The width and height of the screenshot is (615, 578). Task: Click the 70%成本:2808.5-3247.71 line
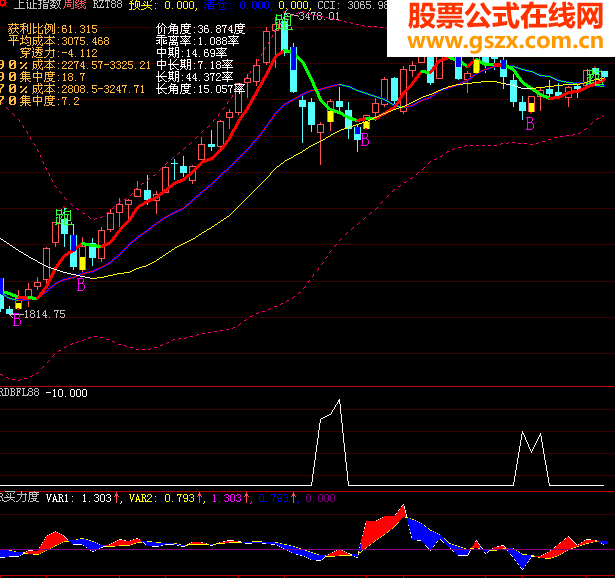click(73, 89)
